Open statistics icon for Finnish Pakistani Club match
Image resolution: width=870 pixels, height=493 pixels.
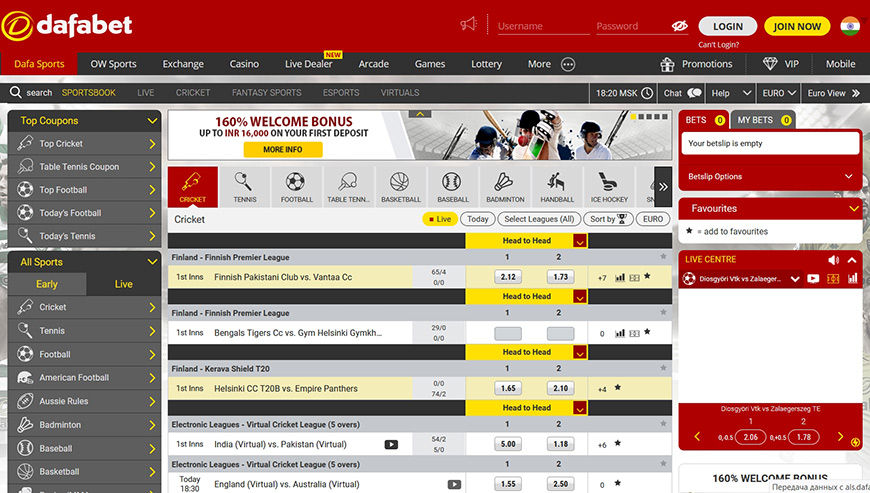click(x=620, y=277)
